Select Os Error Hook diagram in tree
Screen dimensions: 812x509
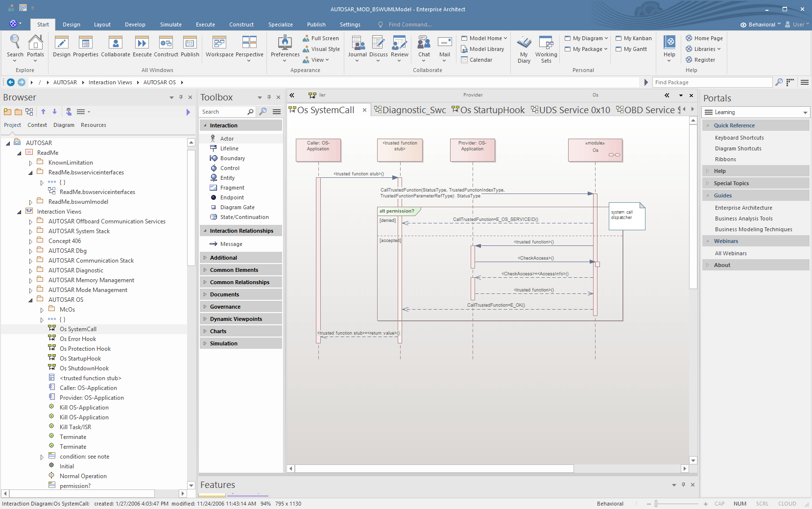78,339
